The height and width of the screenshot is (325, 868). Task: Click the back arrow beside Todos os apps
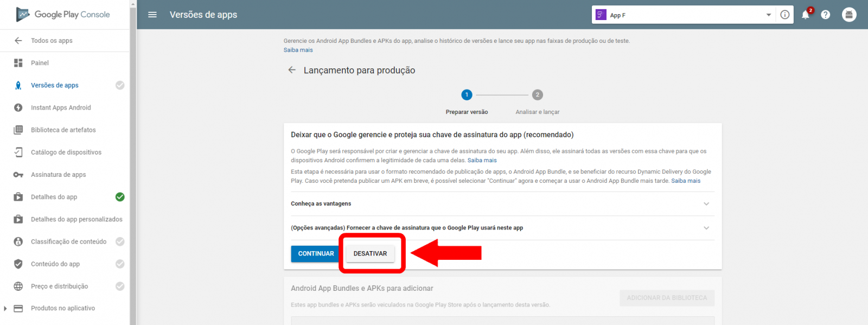click(x=18, y=41)
